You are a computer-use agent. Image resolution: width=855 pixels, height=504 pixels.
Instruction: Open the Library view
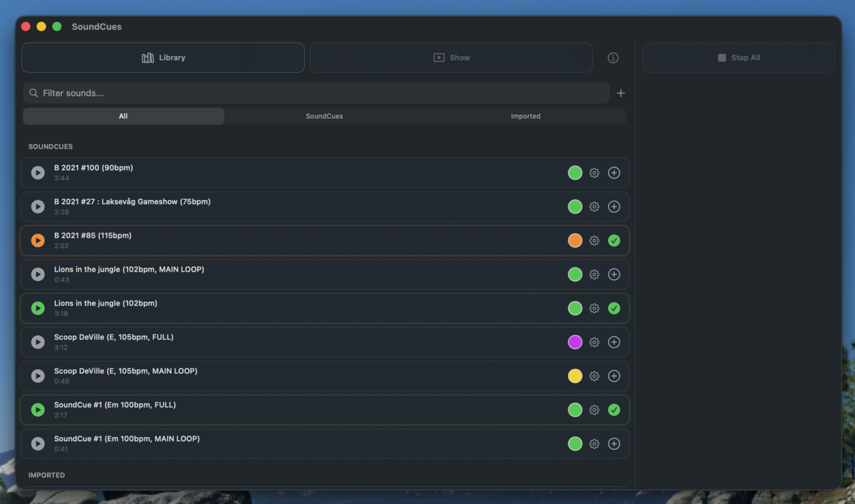click(163, 57)
